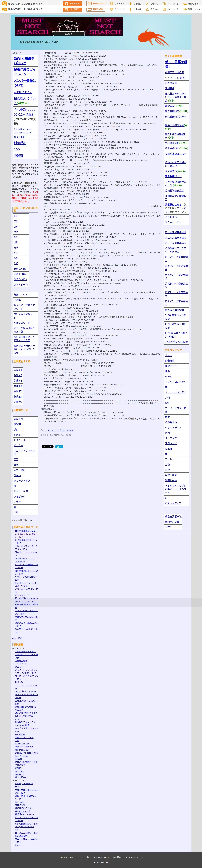This screenshot has height=868, width=202.
Task: Open 避難所 link
Action: tap(19, 156)
